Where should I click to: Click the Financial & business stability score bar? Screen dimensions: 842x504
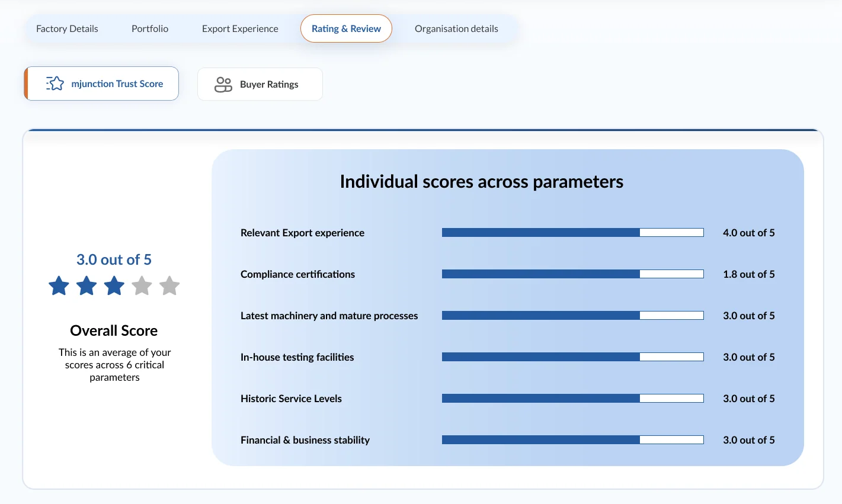pos(573,440)
